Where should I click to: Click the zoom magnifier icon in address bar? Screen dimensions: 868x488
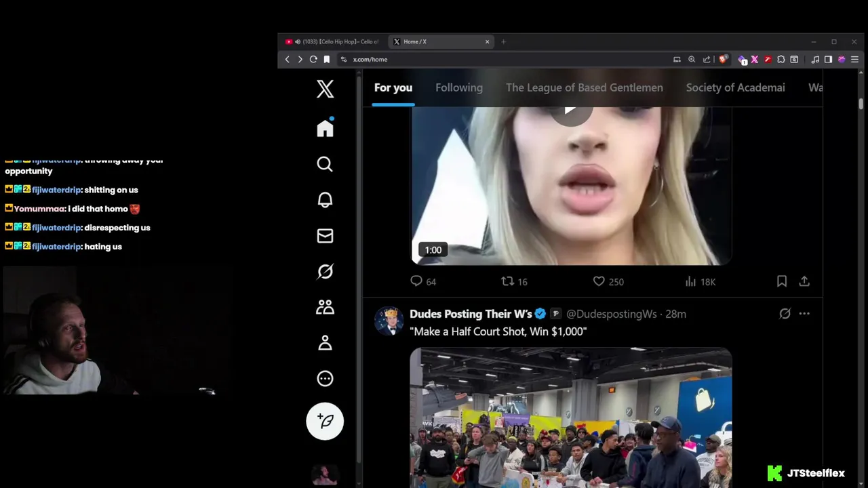pos(692,60)
